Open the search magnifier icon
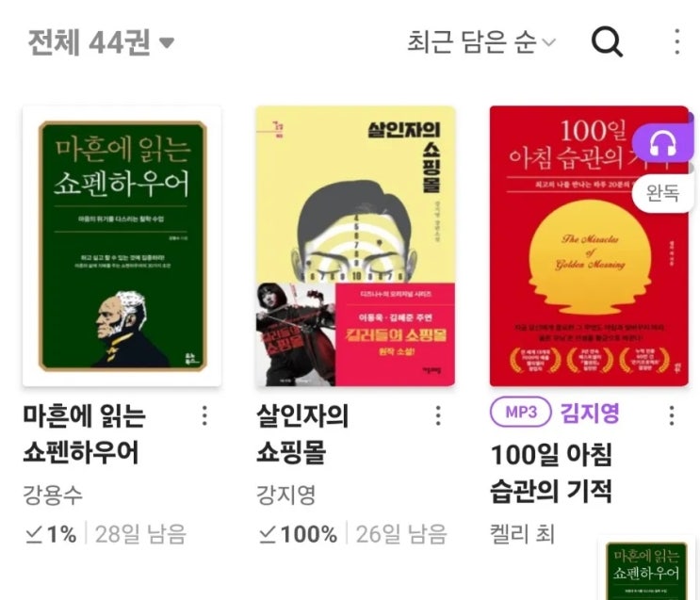Viewport: 700px width, 600px height. (x=607, y=42)
